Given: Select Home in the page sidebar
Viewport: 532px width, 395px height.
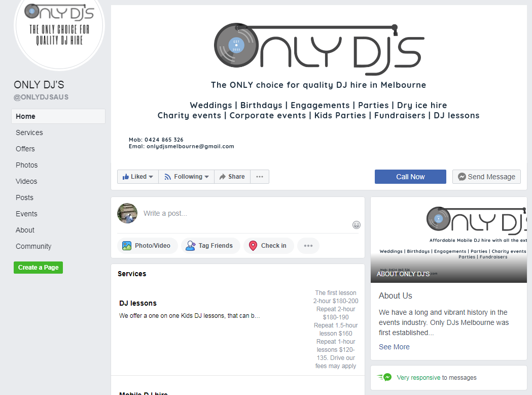Looking at the screenshot, I should click(58, 116).
